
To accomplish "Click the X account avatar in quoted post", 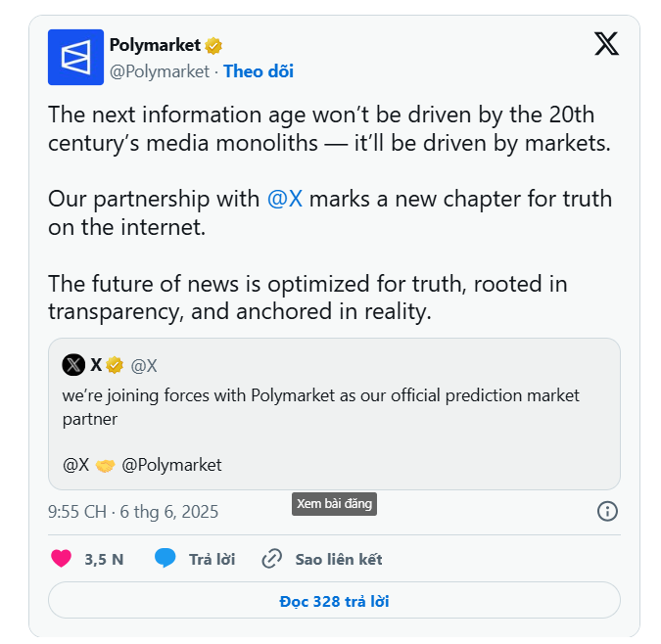I will (73, 365).
